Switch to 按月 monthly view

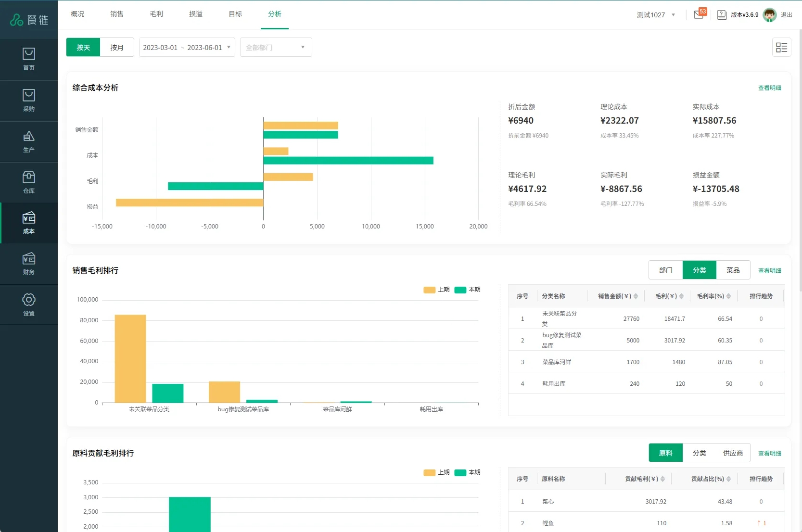(117, 48)
